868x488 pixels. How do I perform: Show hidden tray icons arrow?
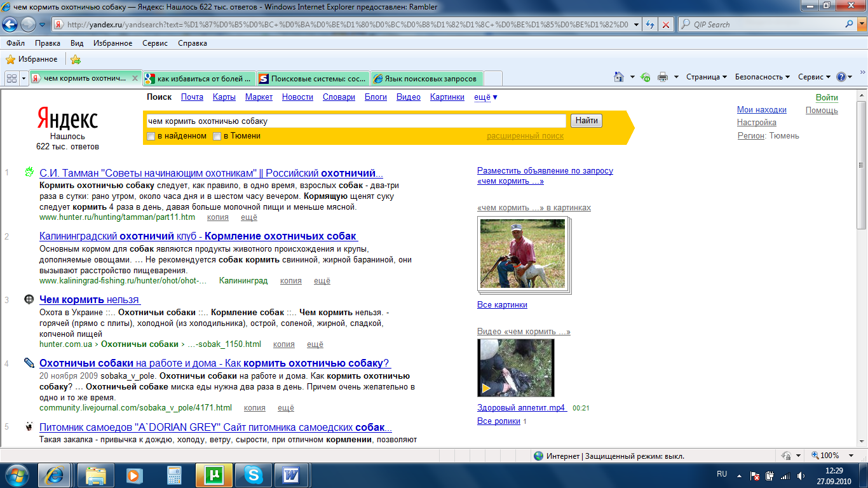click(739, 475)
